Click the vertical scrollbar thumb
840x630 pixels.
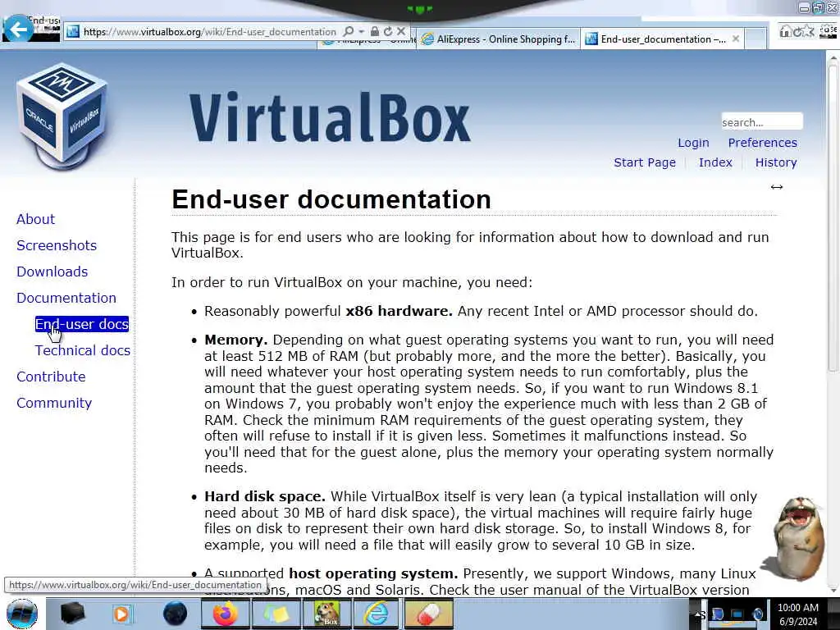tap(833, 217)
